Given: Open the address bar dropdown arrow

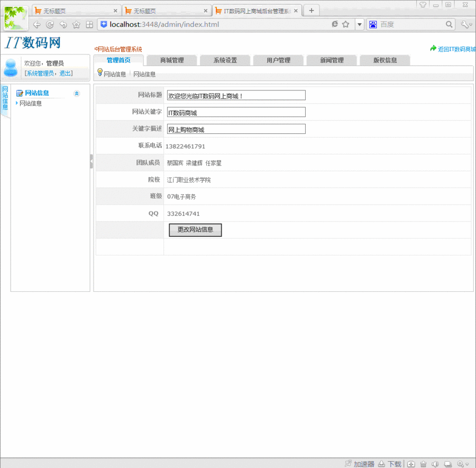Looking at the screenshot, I should pos(360,24).
